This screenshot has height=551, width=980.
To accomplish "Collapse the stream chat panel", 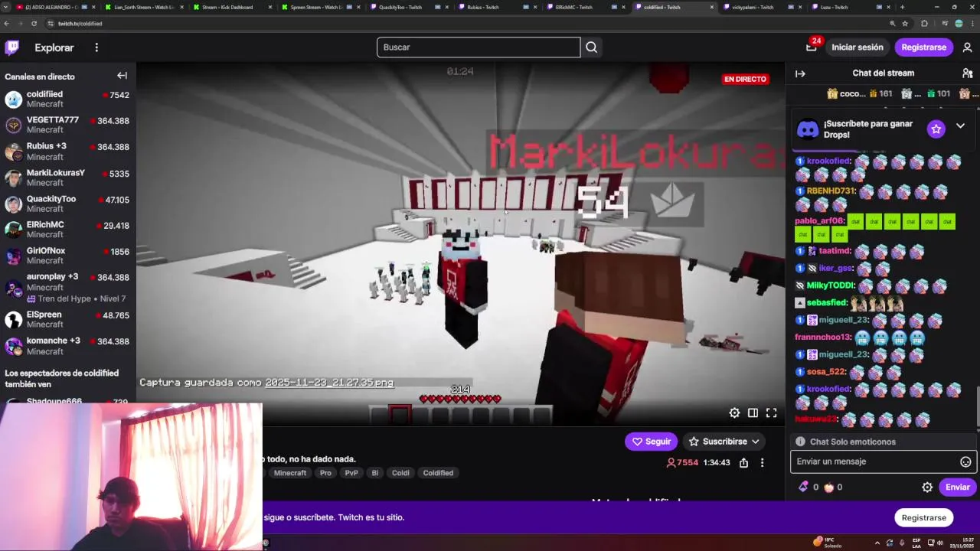I will tap(800, 73).
